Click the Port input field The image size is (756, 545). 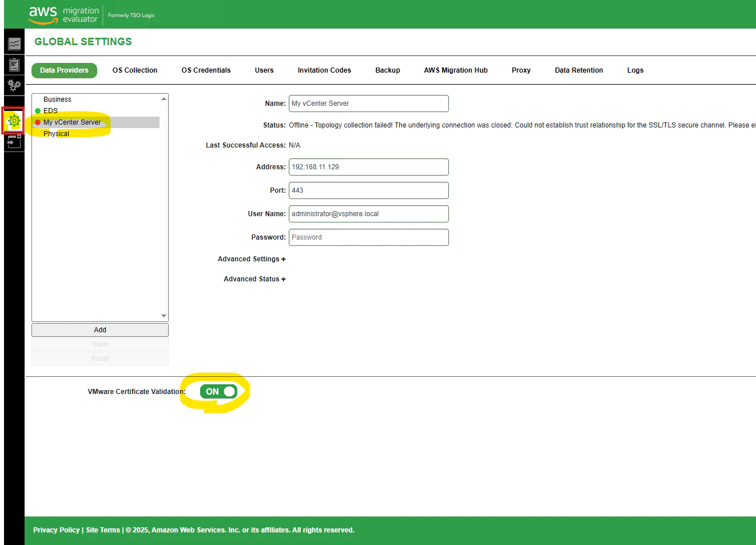pos(369,190)
